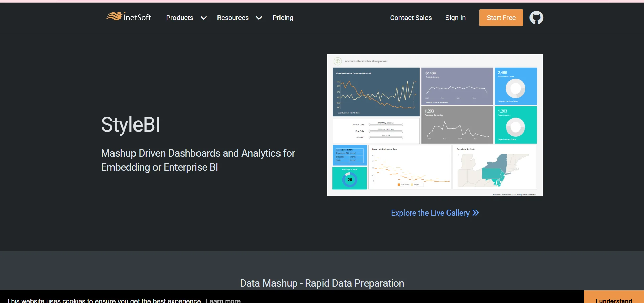Click the double-chevron arrow beside Explore the Live Gallery

coord(476,213)
